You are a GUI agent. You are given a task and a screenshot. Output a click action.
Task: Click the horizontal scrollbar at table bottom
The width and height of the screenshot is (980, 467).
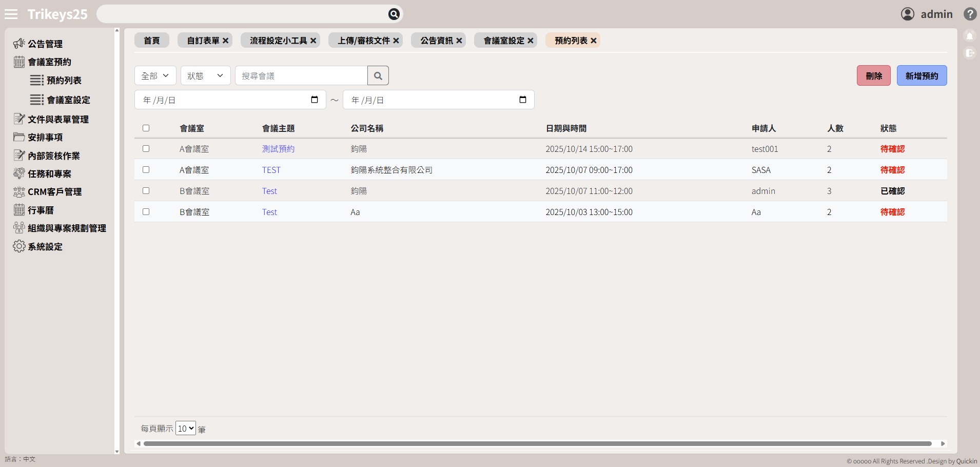pos(537,443)
